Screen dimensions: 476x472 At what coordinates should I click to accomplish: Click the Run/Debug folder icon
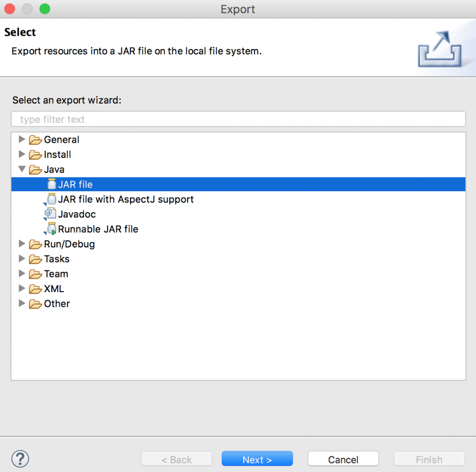point(35,245)
